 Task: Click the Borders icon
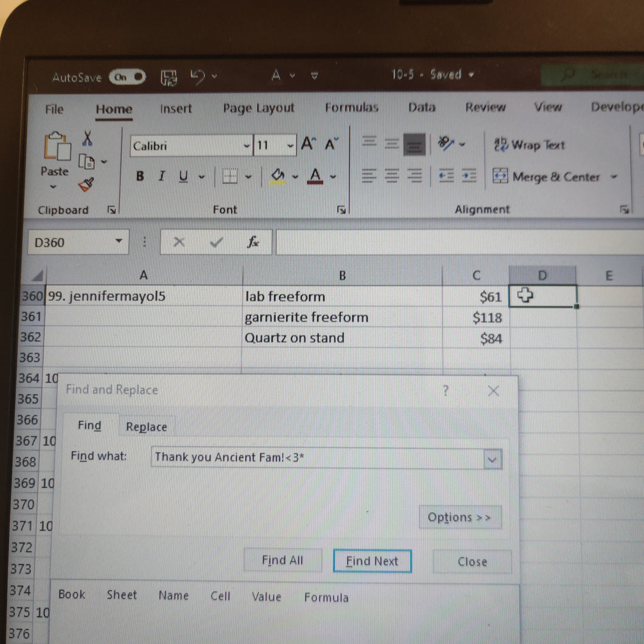(230, 177)
